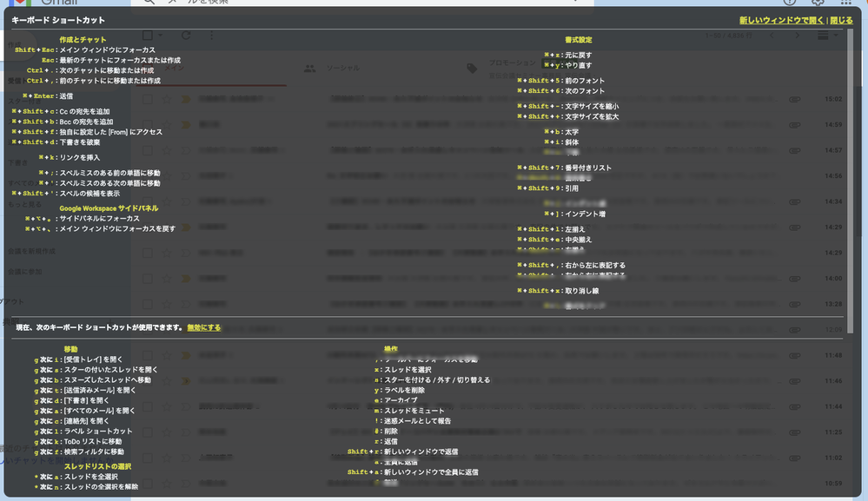Check the checkbox of the 15:02 email row
This screenshot has width=868, height=501.
pos(147,99)
